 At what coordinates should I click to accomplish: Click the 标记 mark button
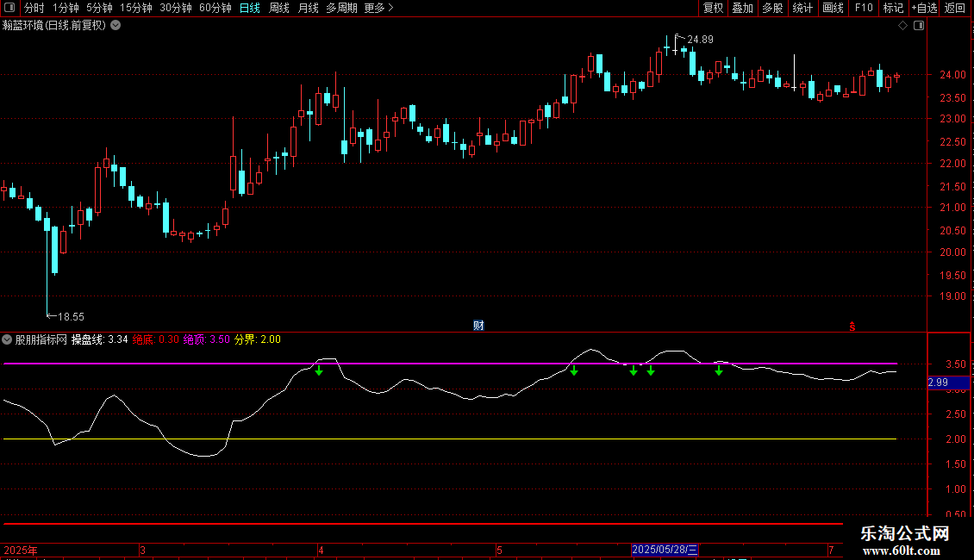893,8
